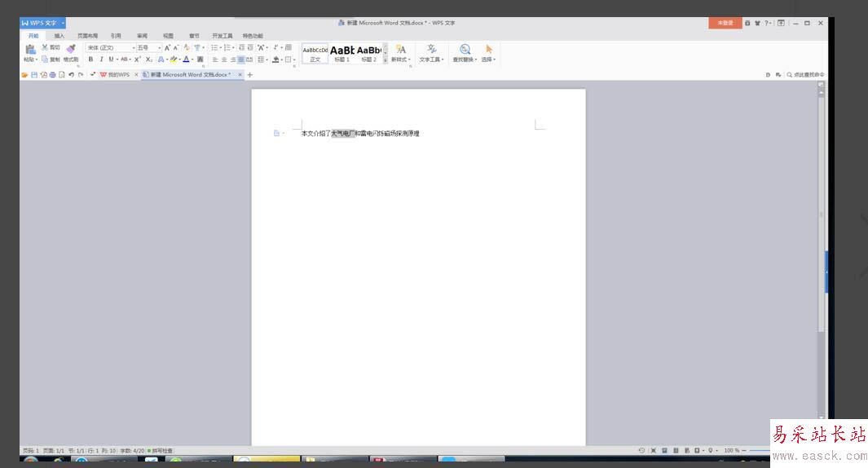Open paragraph shading fill color
The height and width of the screenshot is (468, 868).
click(x=277, y=60)
